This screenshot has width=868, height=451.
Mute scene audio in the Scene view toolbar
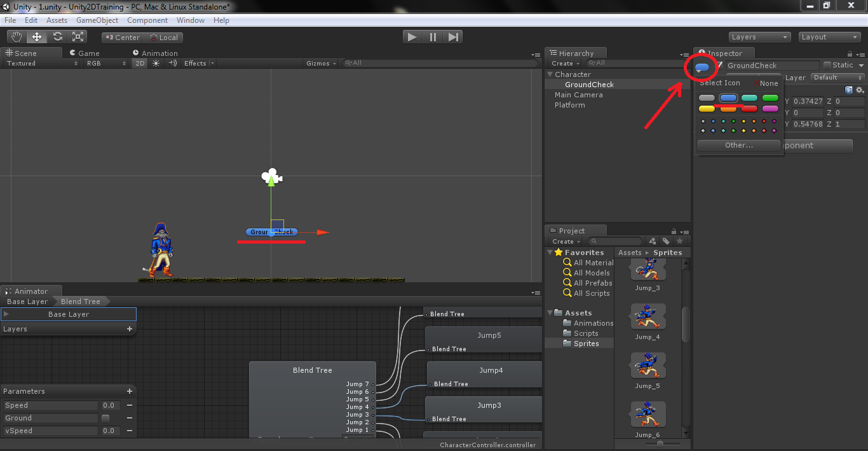pyautogui.click(x=172, y=63)
